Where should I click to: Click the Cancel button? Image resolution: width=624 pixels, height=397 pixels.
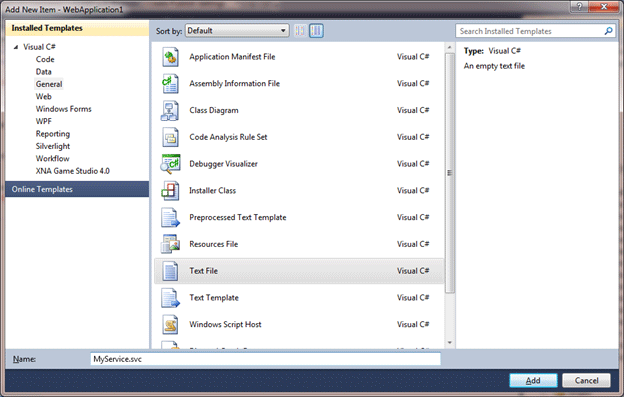586,381
